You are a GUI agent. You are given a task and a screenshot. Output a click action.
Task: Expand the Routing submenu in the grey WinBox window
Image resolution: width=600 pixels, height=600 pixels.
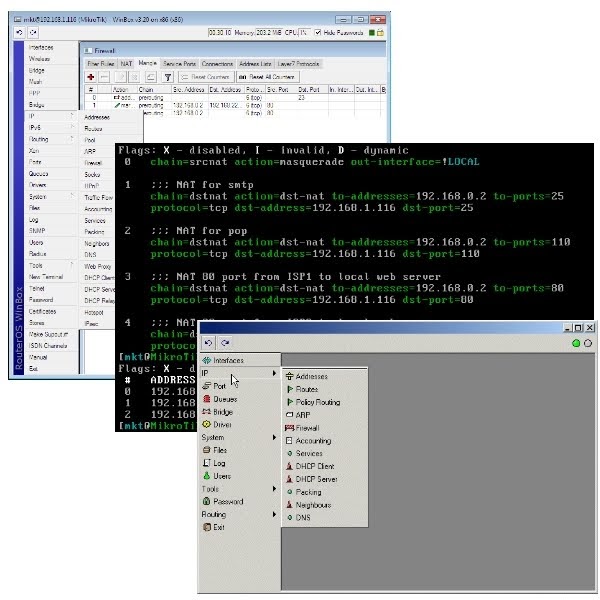239,514
